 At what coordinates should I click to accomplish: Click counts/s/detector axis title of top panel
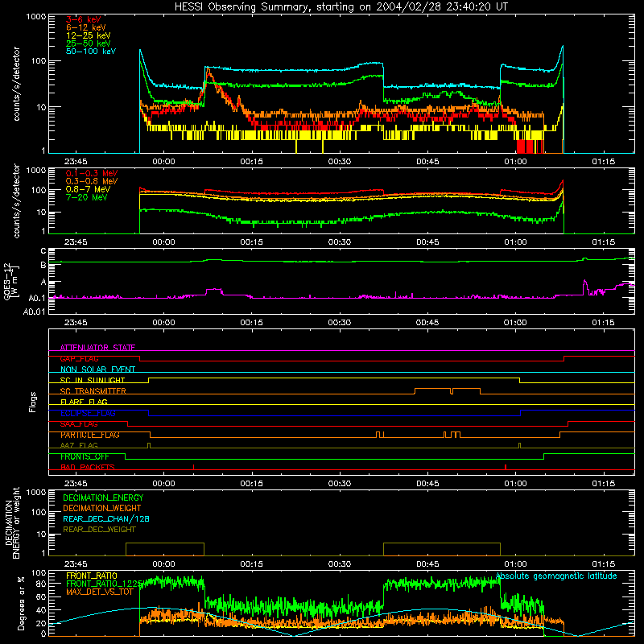pyautogui.click(x=16, y=84)
